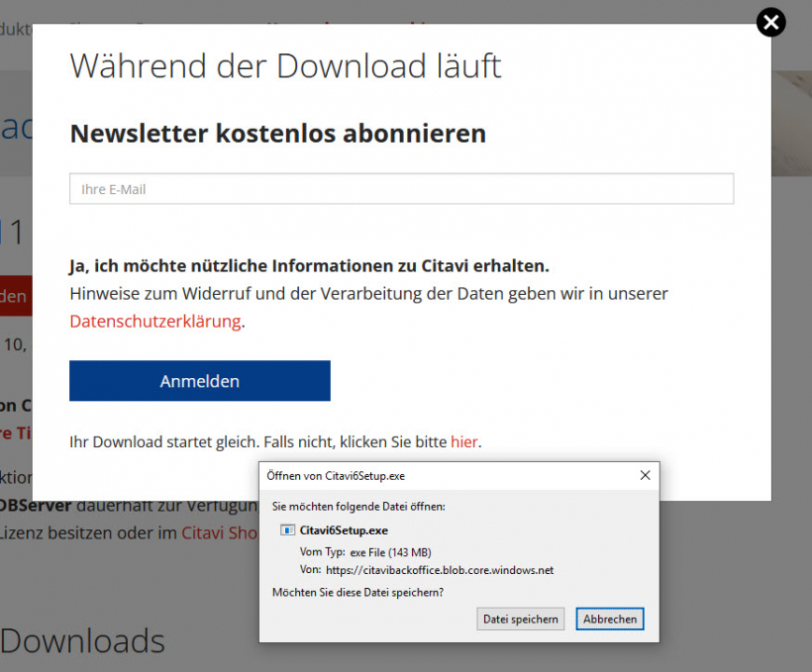Click into the Ihre E-Mail field
The image size is (812, 672).
coord(401,189)
